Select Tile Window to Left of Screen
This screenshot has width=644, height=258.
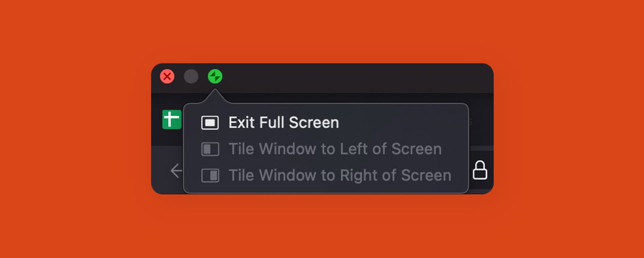335,149
